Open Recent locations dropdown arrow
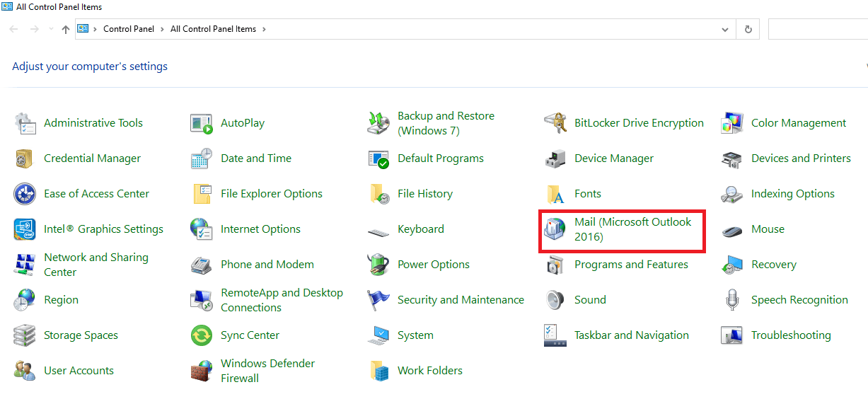This screenshot has width=868, height=404. 51,30
